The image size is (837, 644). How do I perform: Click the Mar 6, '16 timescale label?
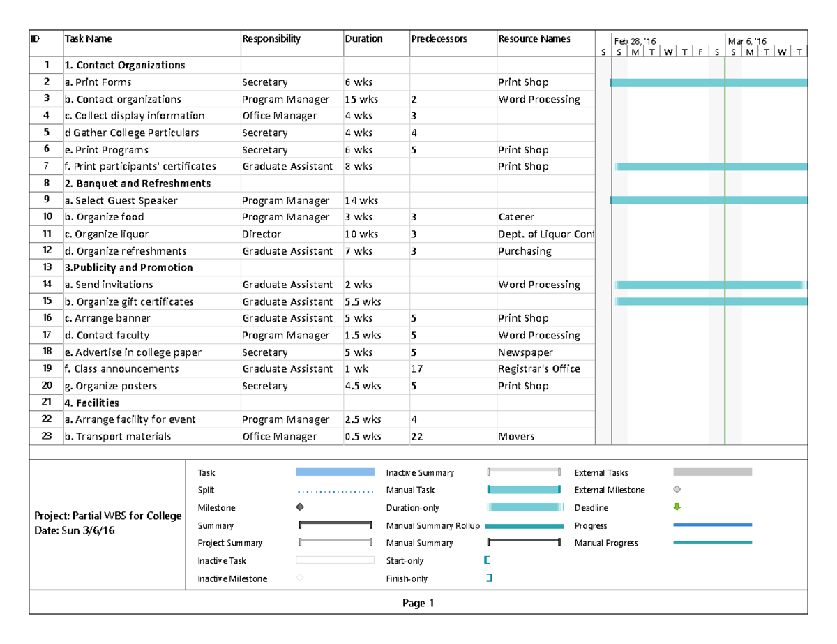[747, 42]
